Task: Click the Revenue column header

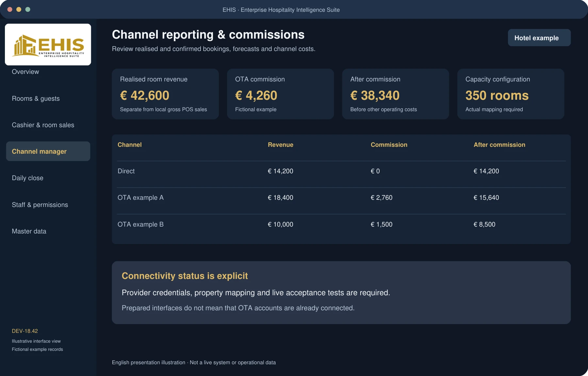Action: tap(281, 145)
